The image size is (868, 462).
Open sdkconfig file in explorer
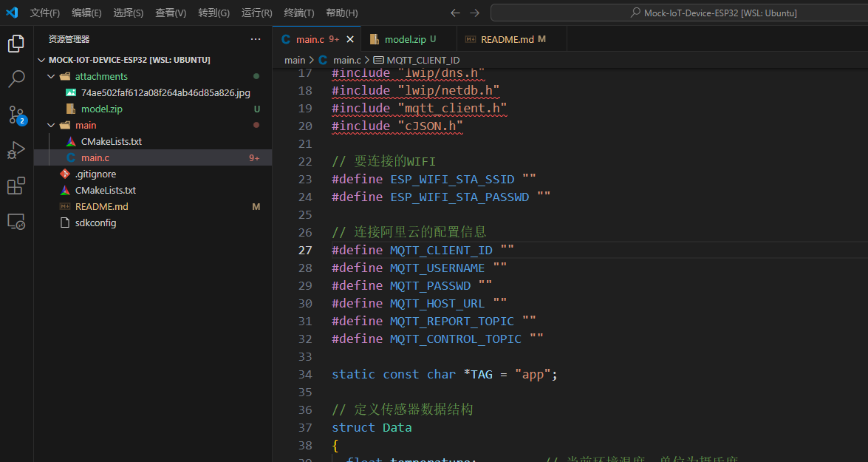tap(95, 222)
